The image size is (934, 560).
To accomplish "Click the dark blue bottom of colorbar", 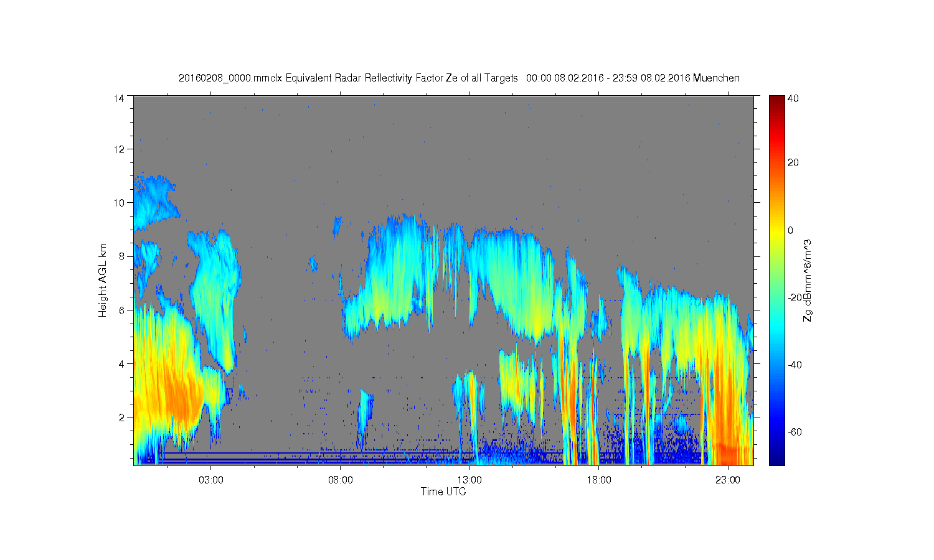I will 776,460.
